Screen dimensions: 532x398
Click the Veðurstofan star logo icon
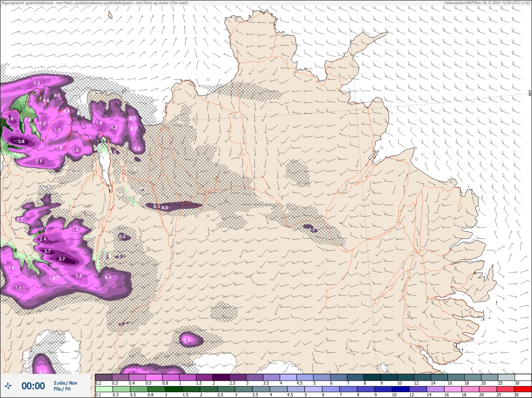(x=8, y=386)
